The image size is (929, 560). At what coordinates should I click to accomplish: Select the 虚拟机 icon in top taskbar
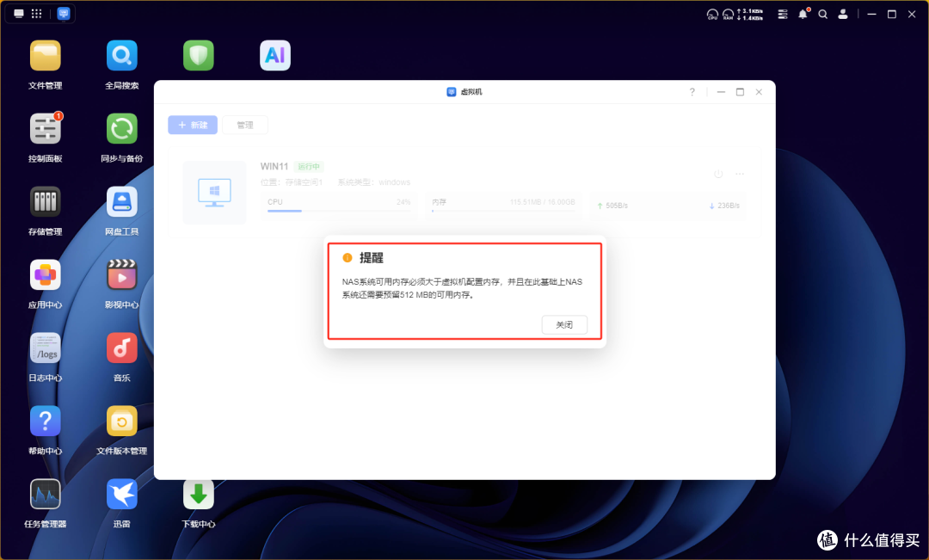(x=64, y=14)
